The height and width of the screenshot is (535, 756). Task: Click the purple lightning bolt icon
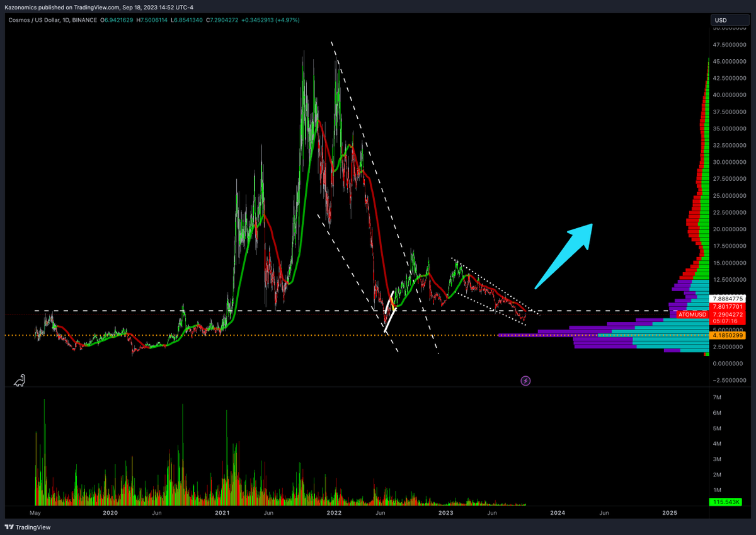point(525,381)
